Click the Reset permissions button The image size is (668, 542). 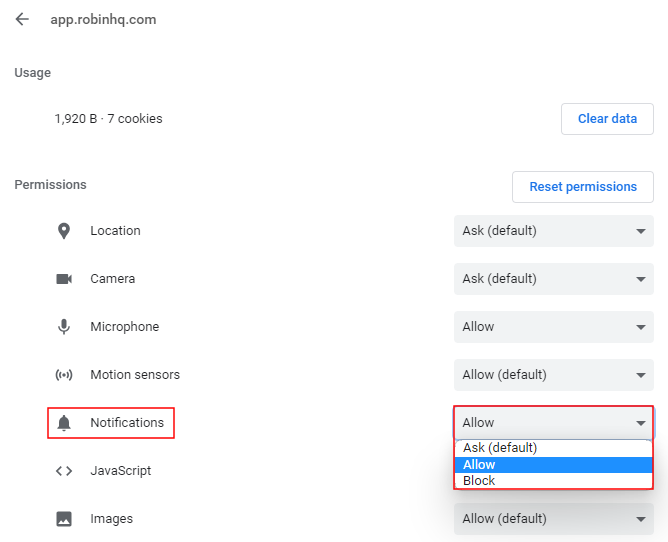(583, 187)
